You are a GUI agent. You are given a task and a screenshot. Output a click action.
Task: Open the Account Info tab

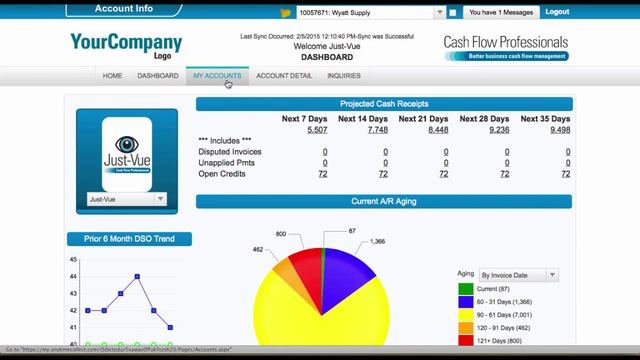pos(124,9)
